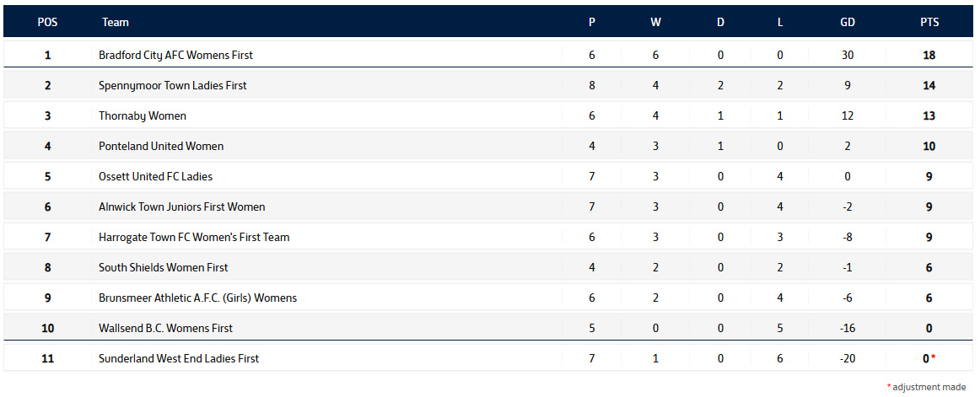980x397 pixels.
Task: Click the GD column header
Action: tap(848, 23)
